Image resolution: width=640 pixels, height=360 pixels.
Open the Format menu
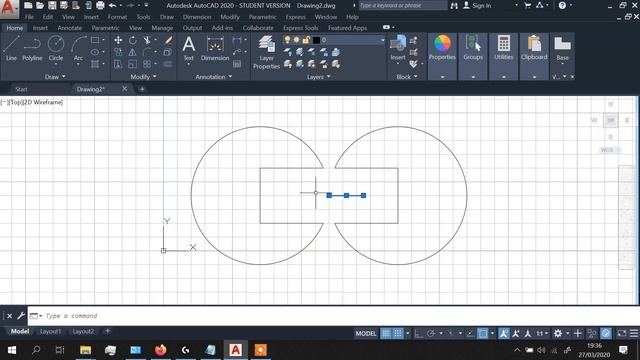click(117, 17)
